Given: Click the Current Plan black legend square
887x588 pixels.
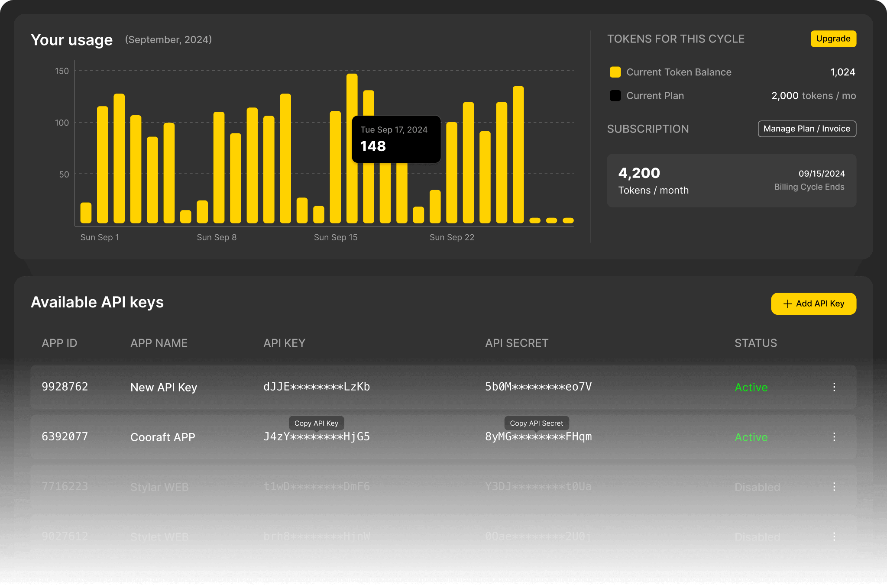Looking at the screenshot, I should point(615,96).
